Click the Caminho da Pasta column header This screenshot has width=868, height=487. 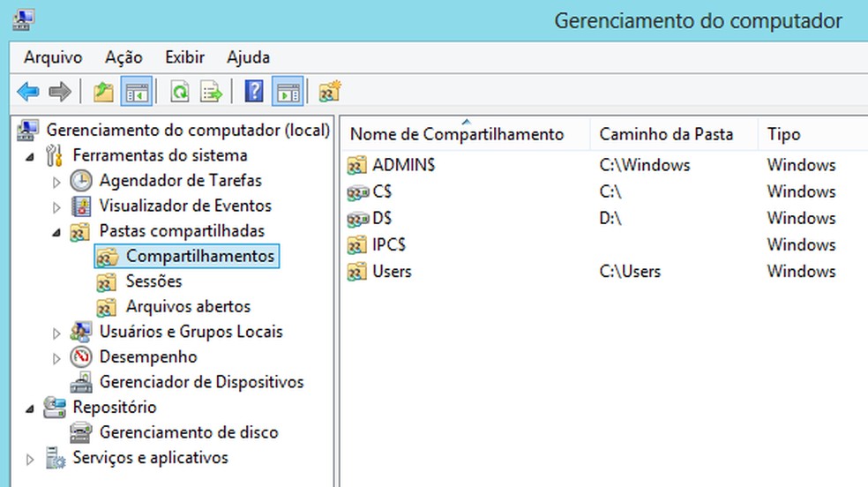(666, 134)
